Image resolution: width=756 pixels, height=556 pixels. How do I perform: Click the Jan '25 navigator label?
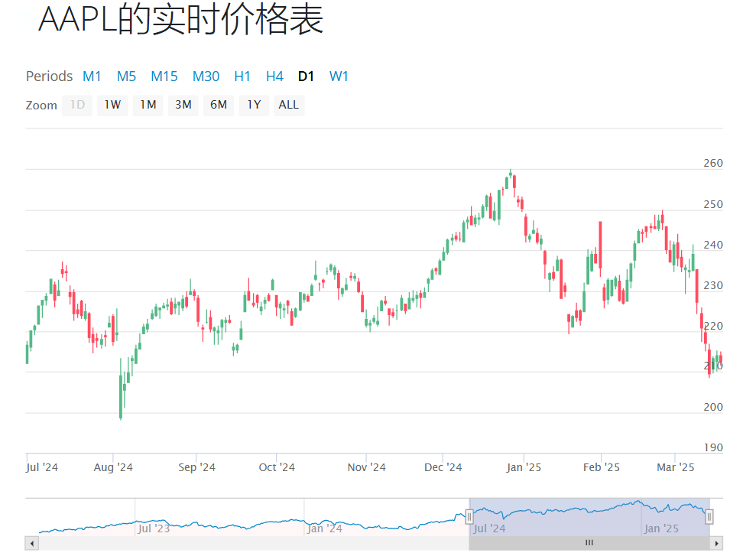pos(661,528)
